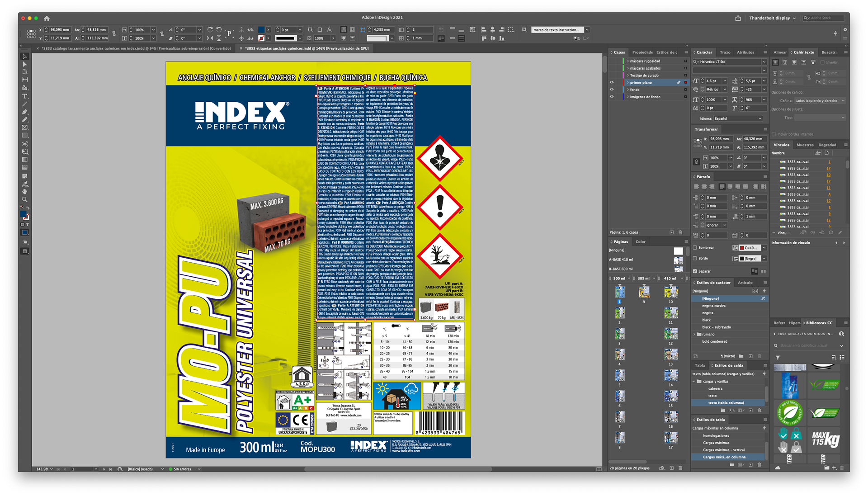Screen dimensions: 868x496
Task: Click the reference point locator in control bar
Action: pos(31,34)
